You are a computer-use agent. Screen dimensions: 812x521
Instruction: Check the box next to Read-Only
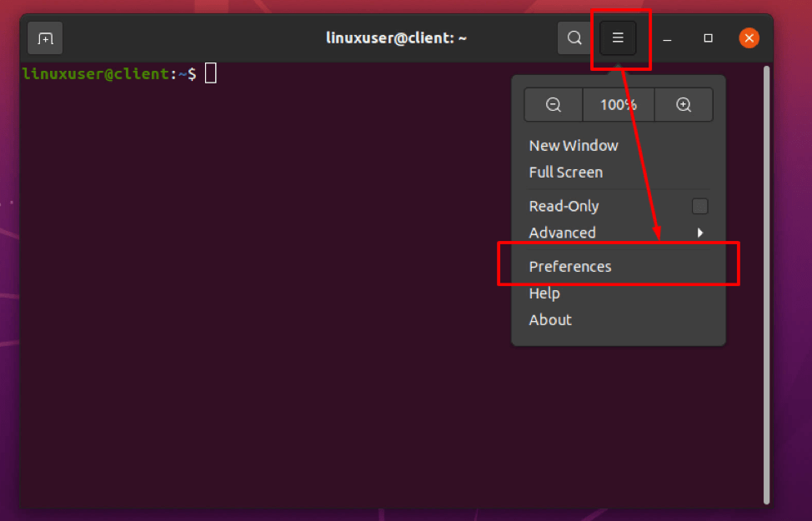click(699, 206)
